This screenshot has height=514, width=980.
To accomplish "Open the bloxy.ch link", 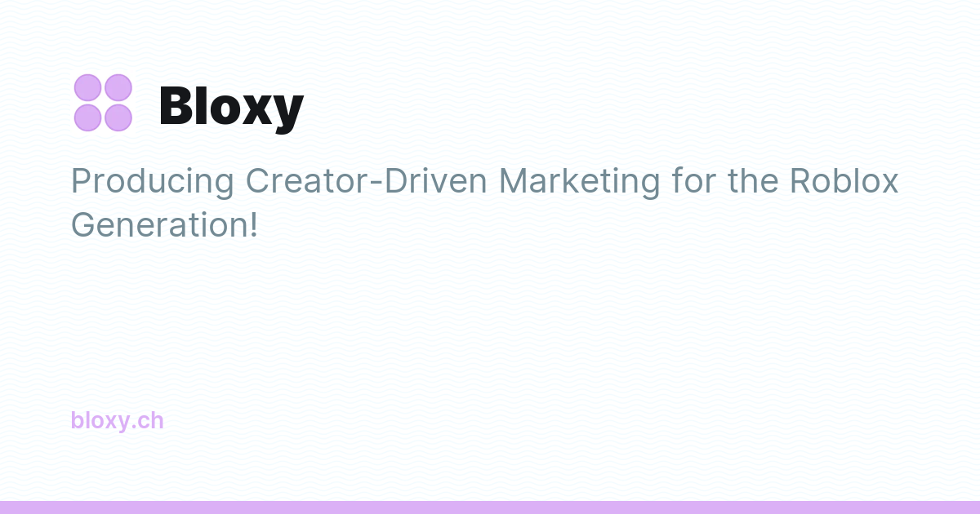I will 117,421.
